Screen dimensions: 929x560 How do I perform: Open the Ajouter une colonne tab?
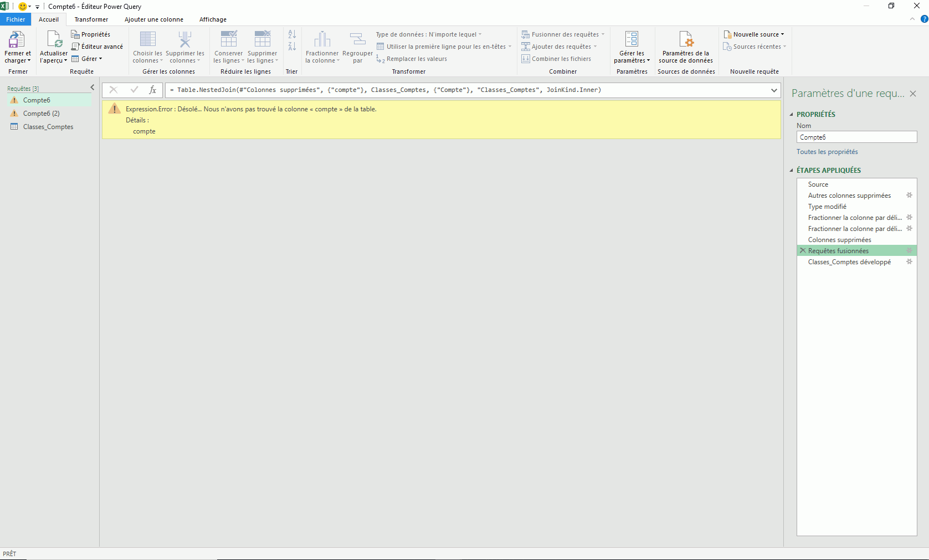pyautogui.click(x=153, y=19)
